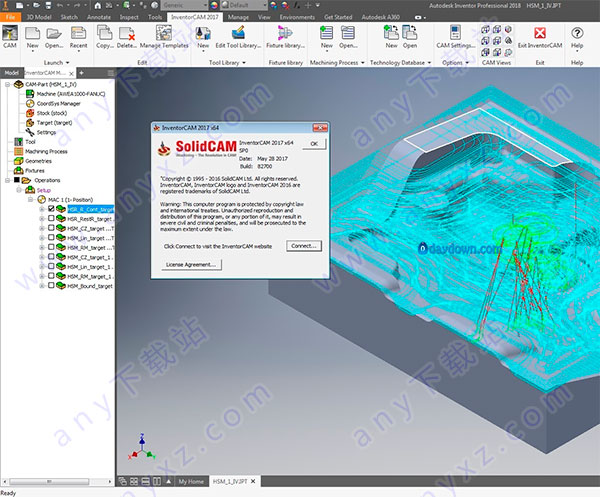
Task: Select the HSM_Bound_target operation
Action: [90, 285]
